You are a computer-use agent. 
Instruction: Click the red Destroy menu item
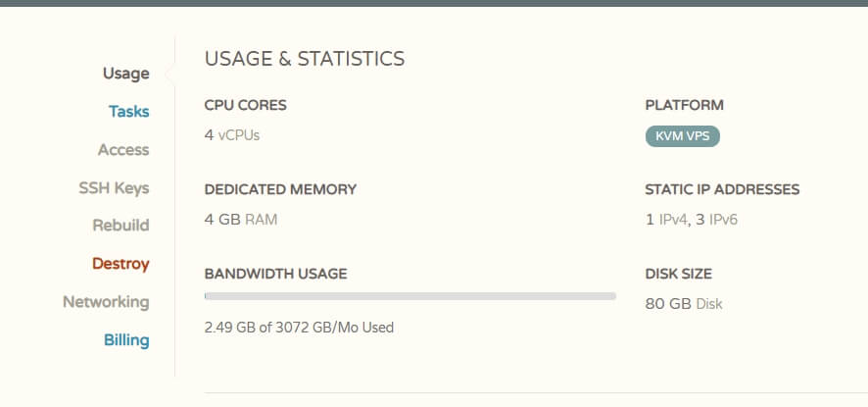click(x=121, y=264)
